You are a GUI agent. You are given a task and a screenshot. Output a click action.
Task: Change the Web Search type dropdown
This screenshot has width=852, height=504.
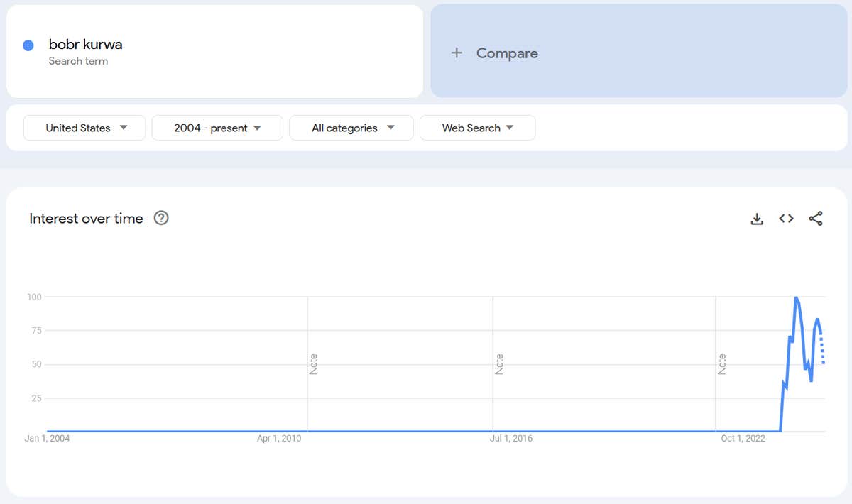477,128
